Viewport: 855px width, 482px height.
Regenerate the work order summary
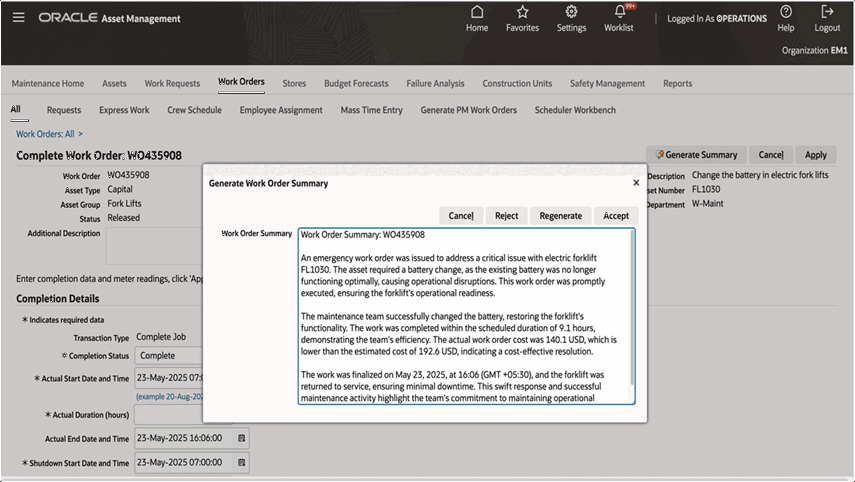pos(561,215)
